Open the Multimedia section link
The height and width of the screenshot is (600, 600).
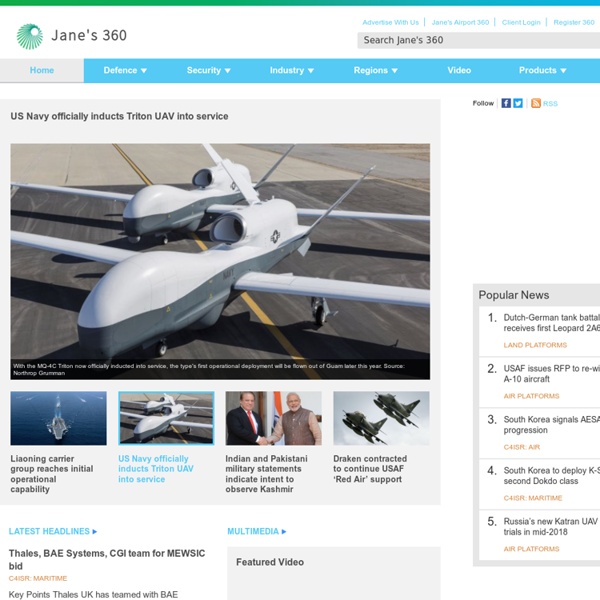(253, 532)
